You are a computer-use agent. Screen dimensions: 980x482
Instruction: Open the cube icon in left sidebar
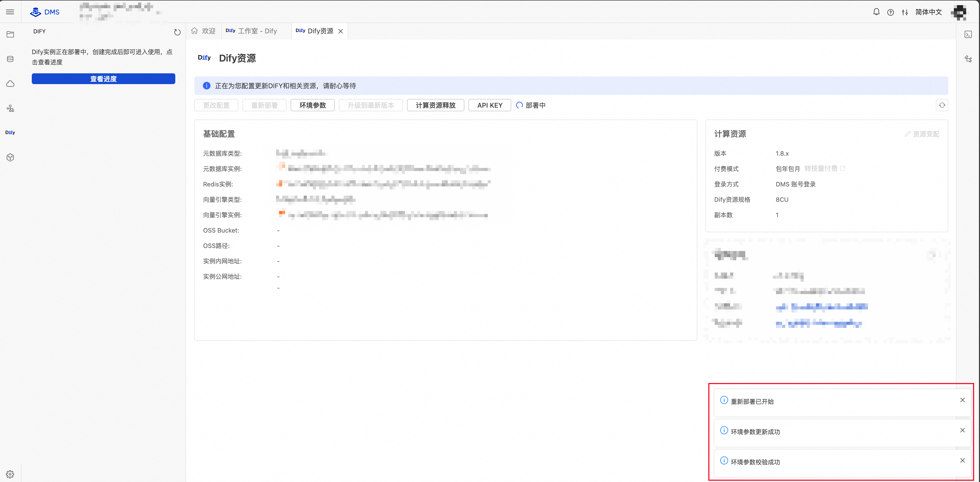[x=10, y=157]
